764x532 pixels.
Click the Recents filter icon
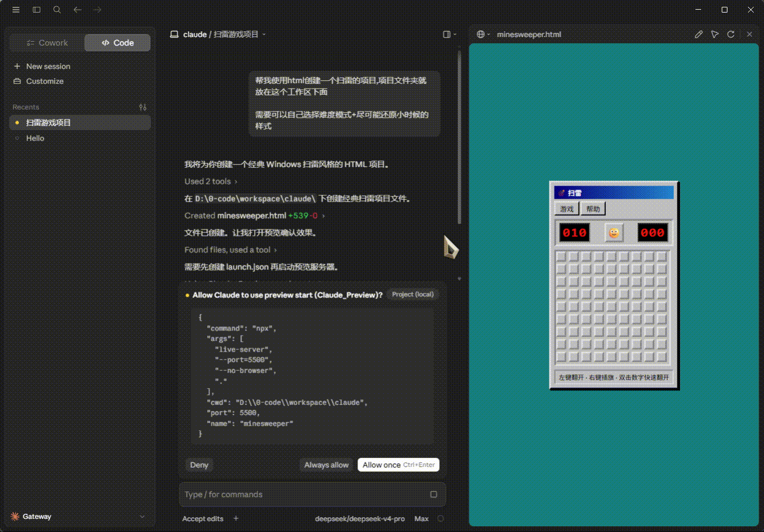pyautogui.click(x=143, y=107)
